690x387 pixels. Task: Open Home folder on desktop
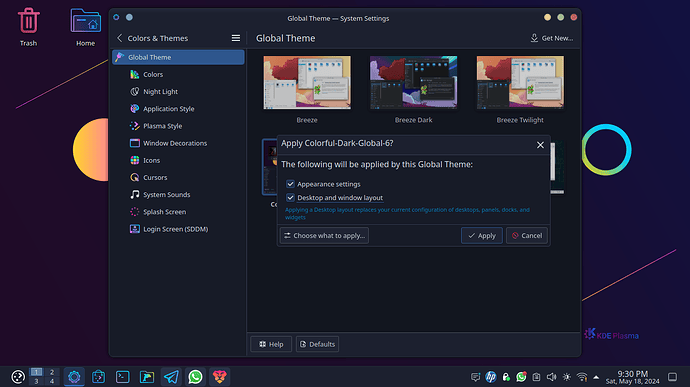85,26
